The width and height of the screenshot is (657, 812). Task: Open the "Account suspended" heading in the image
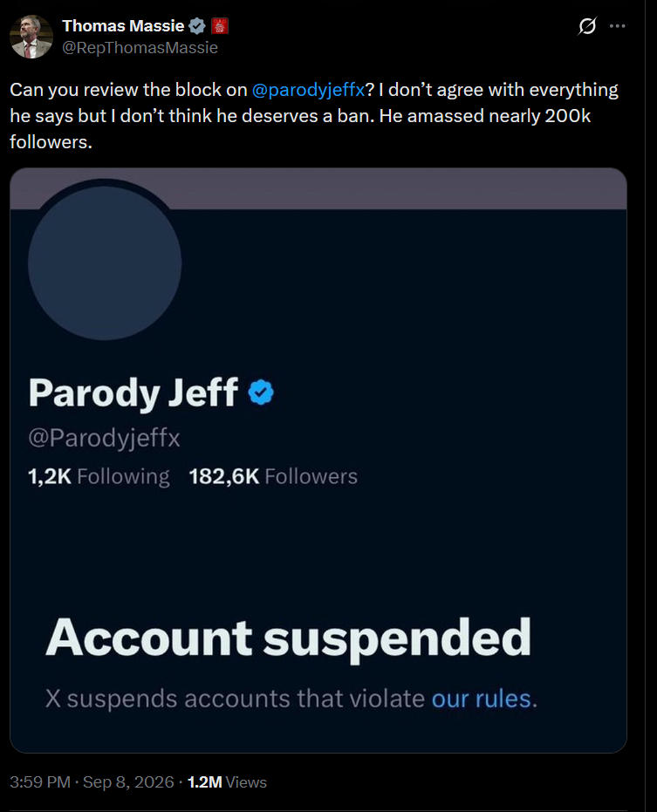(x=289, y=638)
